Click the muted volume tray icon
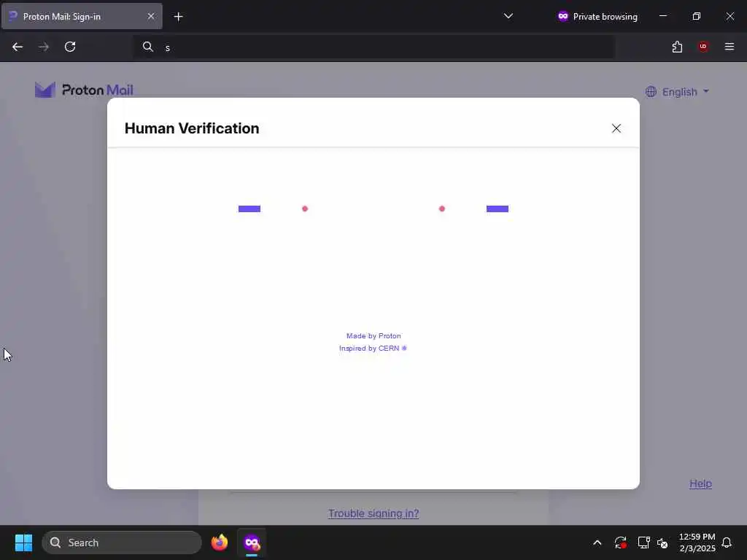 [x=662, y=542]
